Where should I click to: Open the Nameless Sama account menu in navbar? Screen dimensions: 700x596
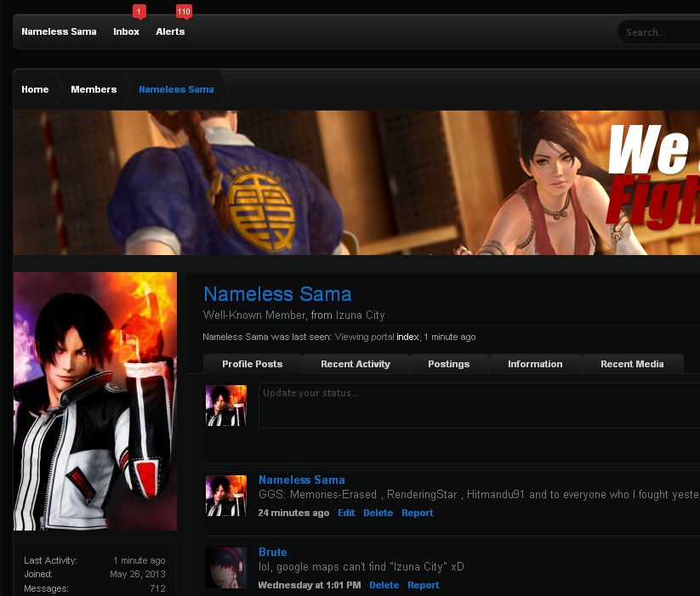59,31
